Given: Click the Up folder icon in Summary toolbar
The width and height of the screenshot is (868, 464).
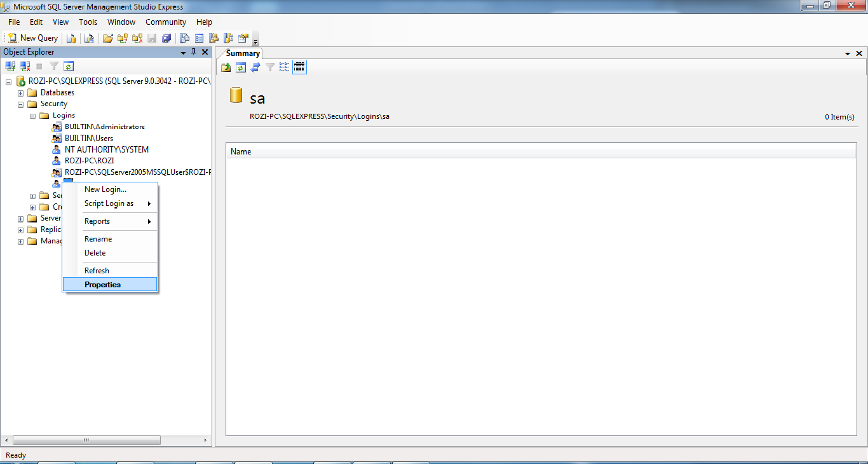Looking at the screenshot, I should click(x=226, y=67).
